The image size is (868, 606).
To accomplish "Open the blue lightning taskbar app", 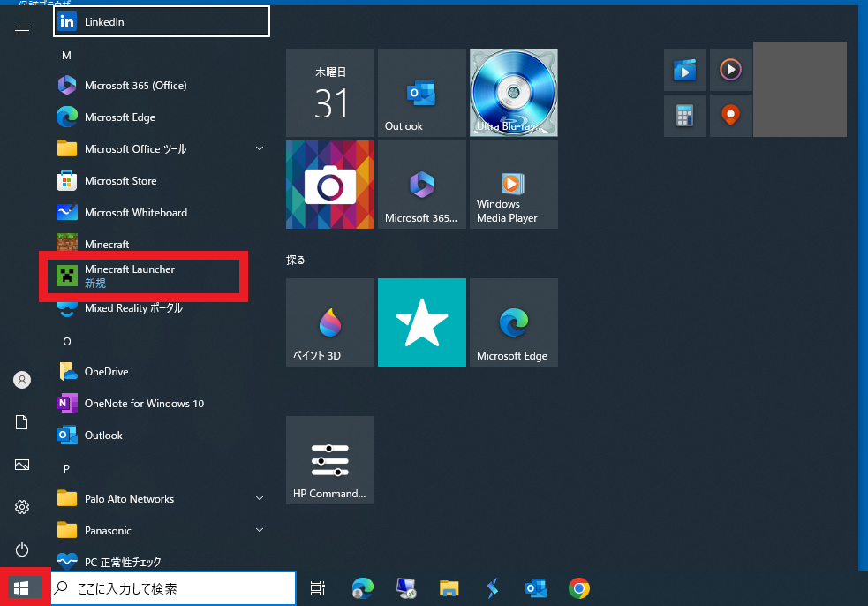I will tap(492, 588).
